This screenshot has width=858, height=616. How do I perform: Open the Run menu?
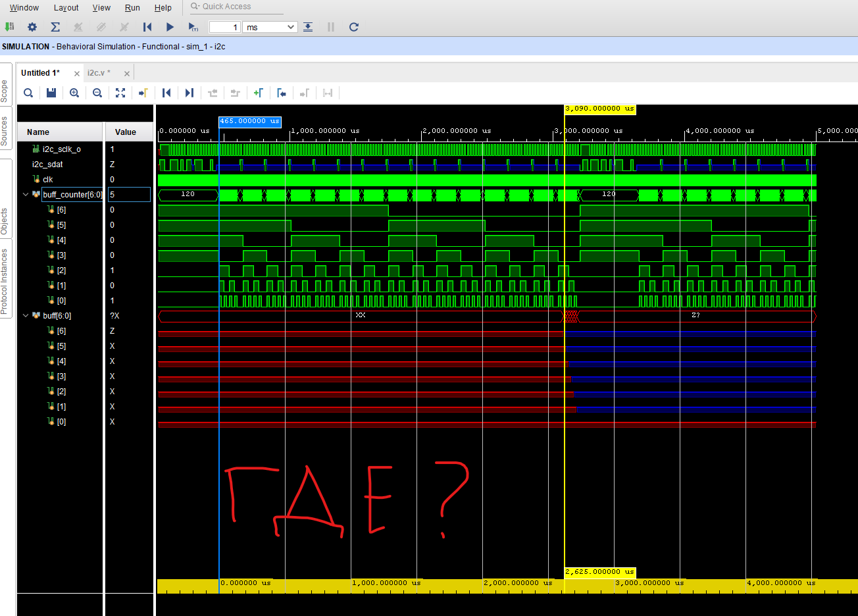coord(132,8)
